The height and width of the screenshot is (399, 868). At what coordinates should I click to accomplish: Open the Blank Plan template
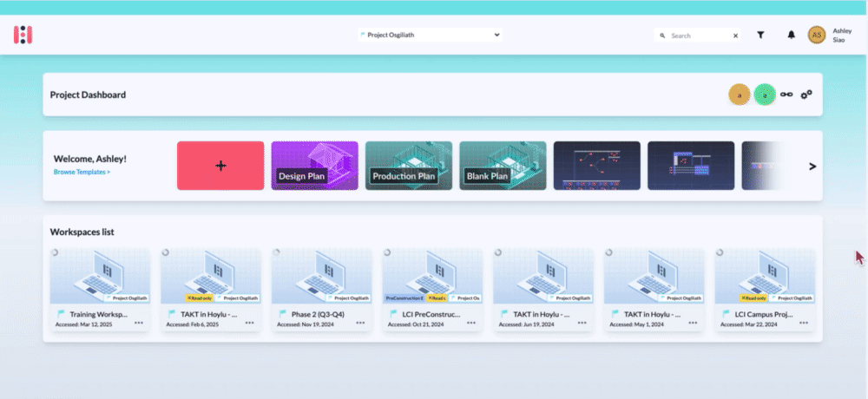503,166
